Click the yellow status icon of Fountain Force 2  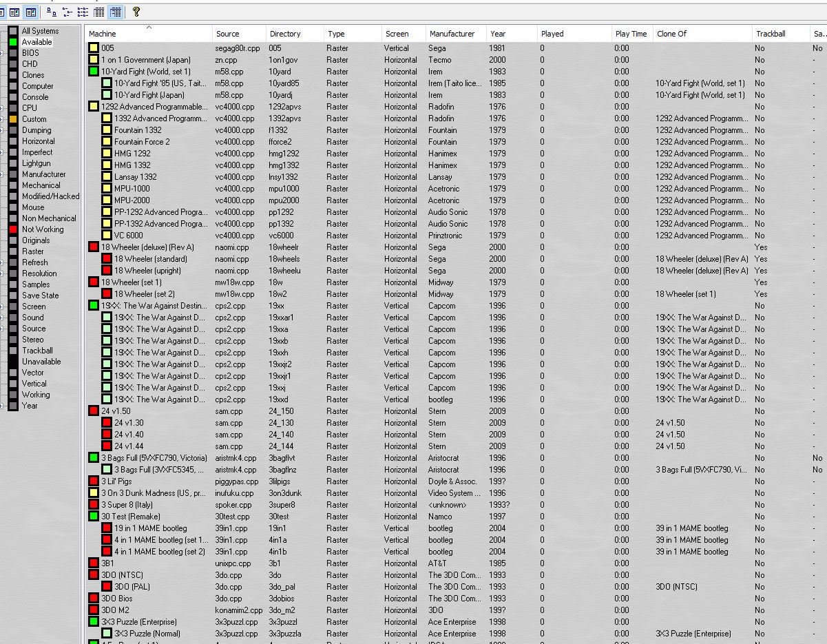click(107, 142)
